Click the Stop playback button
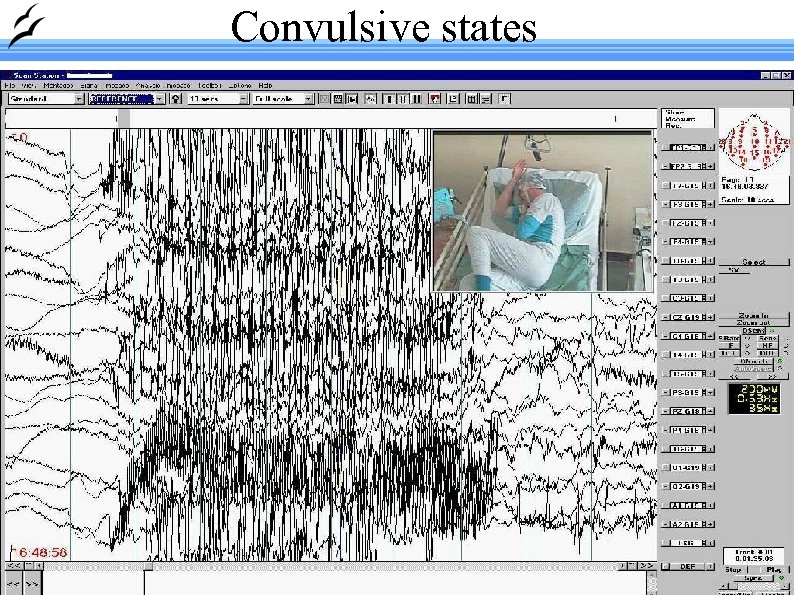Image resolution: width=794 pixels, height=595 pixels. pyautogui.click(x=733, y=569)
